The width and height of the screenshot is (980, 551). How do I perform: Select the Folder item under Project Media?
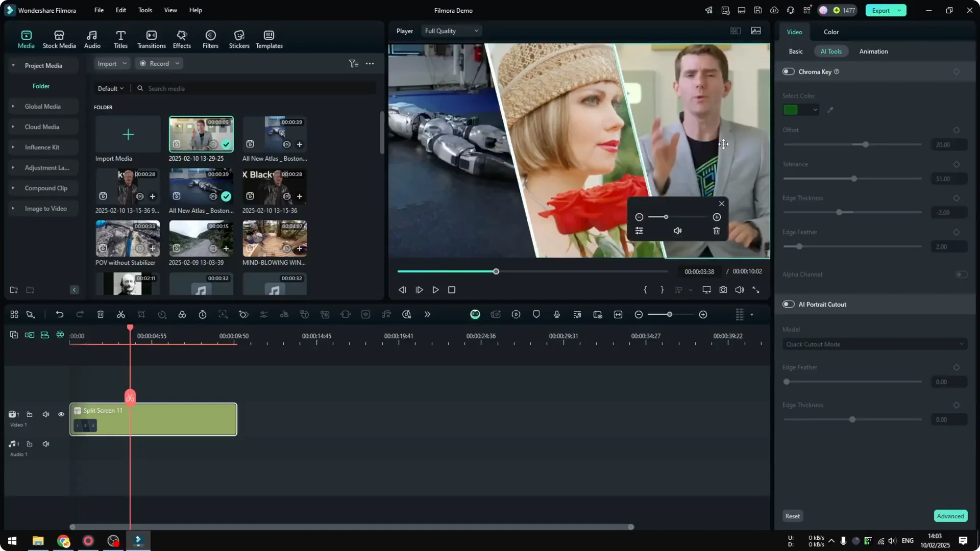point(41,86)
